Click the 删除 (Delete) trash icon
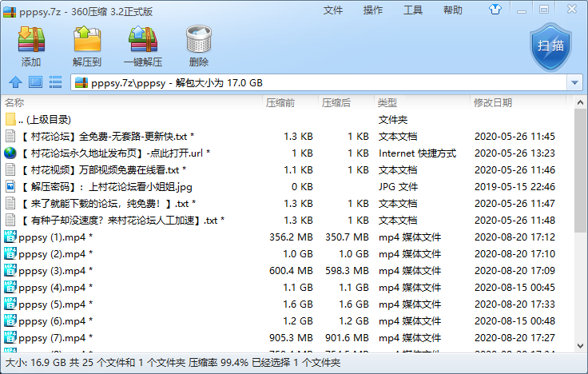The image size is (588, 374). [x=198, y=46]
